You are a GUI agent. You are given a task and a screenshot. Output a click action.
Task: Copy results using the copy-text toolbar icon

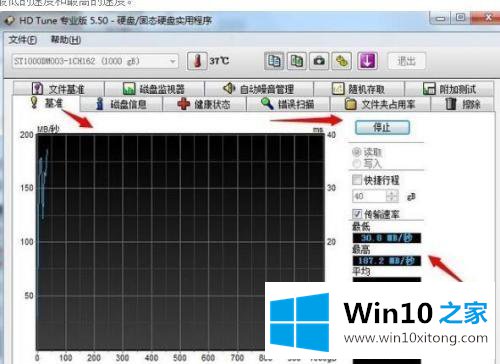click(274, 61)
